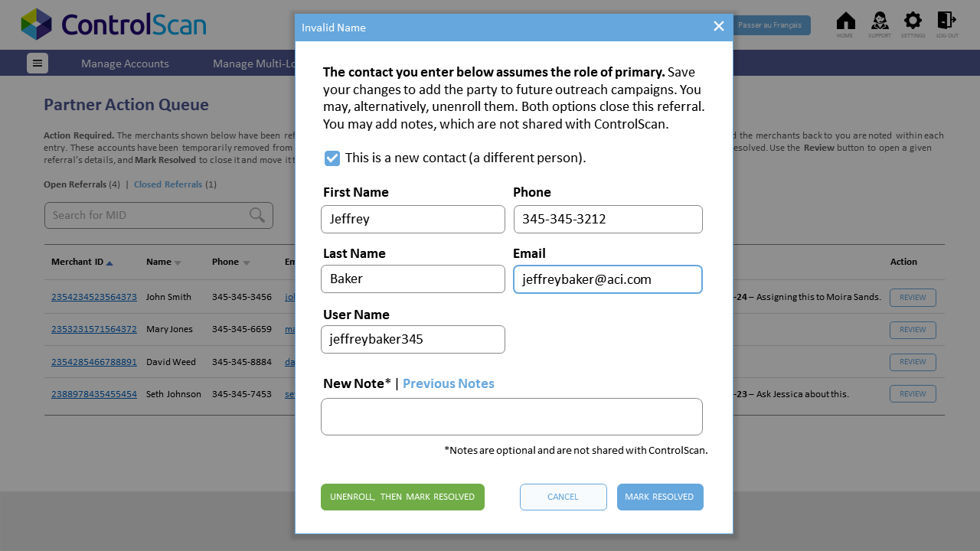Cancel the contact dialog

pyautogui.click(x=563, y=497)
